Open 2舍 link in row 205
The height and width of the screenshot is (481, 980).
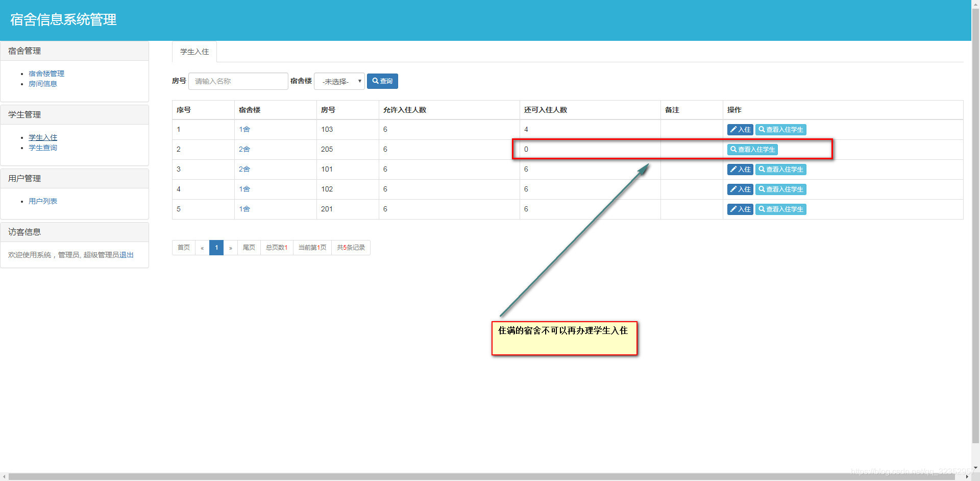(x=244, y=149)
